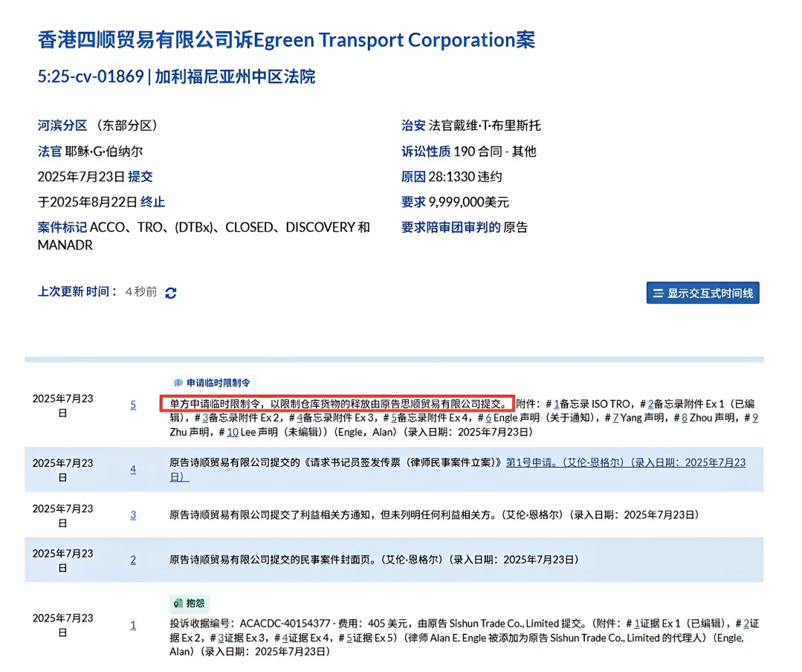Viewport: 802px width, 672px height.
Task: Click the 治安 label
Action: (x=413, y=126)
